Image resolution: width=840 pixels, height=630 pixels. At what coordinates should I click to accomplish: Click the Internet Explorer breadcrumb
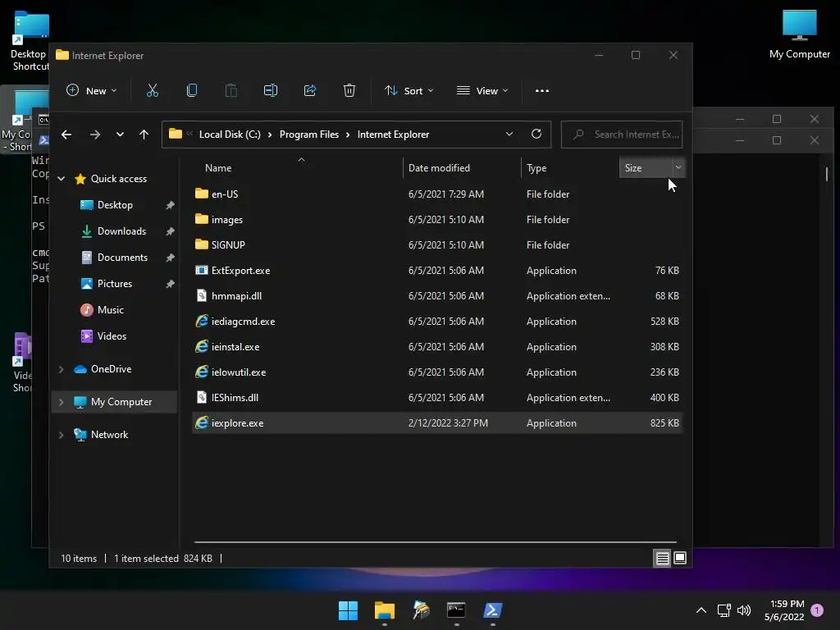coord(393,135)
